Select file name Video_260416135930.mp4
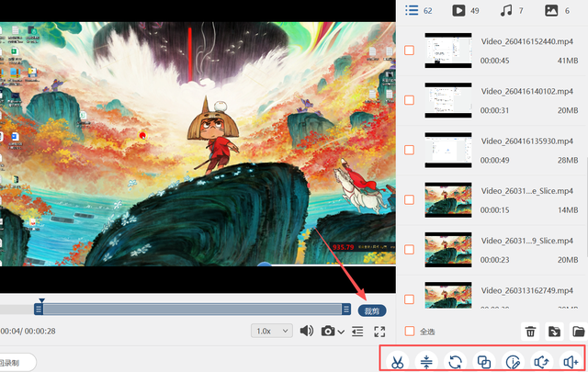Screen dimensions: 588x372 (526, 141)
